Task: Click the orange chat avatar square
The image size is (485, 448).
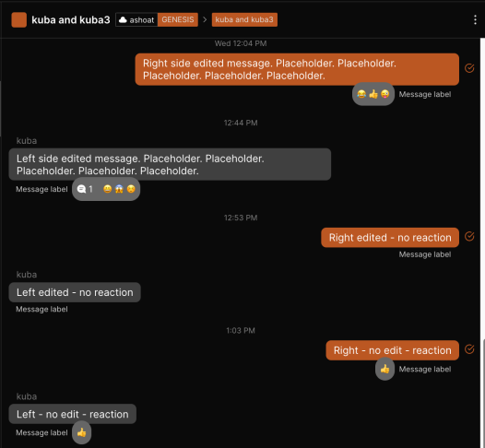Action: pos(18,19)
